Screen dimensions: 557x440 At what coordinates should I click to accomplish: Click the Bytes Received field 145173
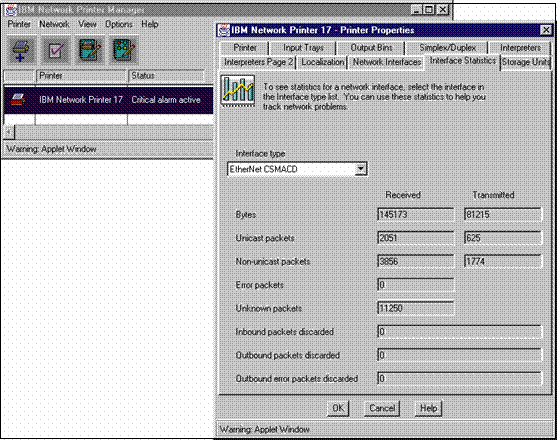(415, 214)
